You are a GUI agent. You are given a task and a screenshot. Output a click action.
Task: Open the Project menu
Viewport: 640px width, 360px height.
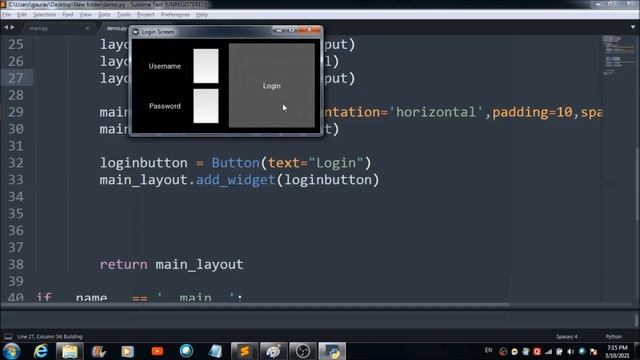point(146,15)
